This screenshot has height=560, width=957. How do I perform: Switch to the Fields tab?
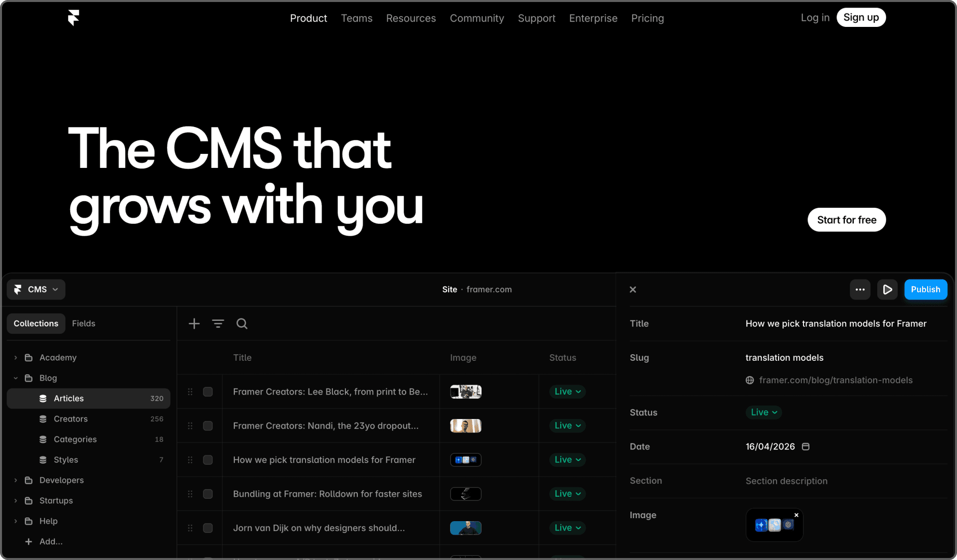click(83, 323)
